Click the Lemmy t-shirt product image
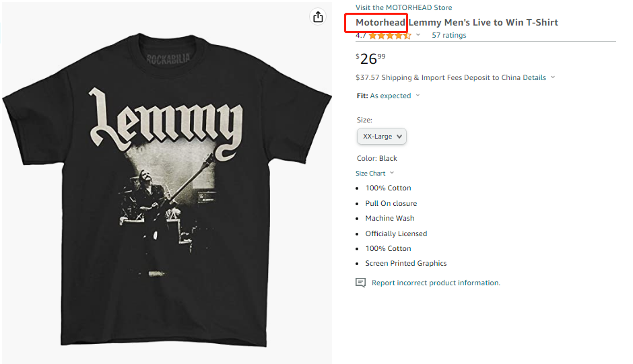633x364 pixels. tap(167, 182)
